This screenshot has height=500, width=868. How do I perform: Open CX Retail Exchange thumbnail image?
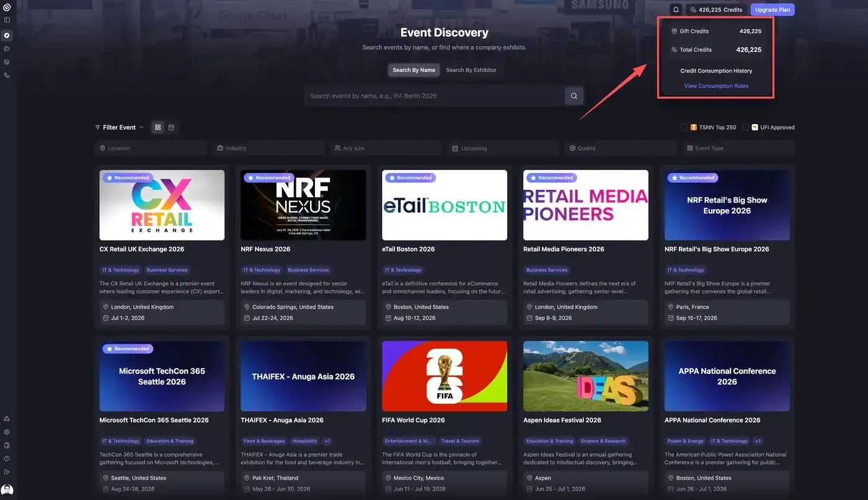click(162, 205)
